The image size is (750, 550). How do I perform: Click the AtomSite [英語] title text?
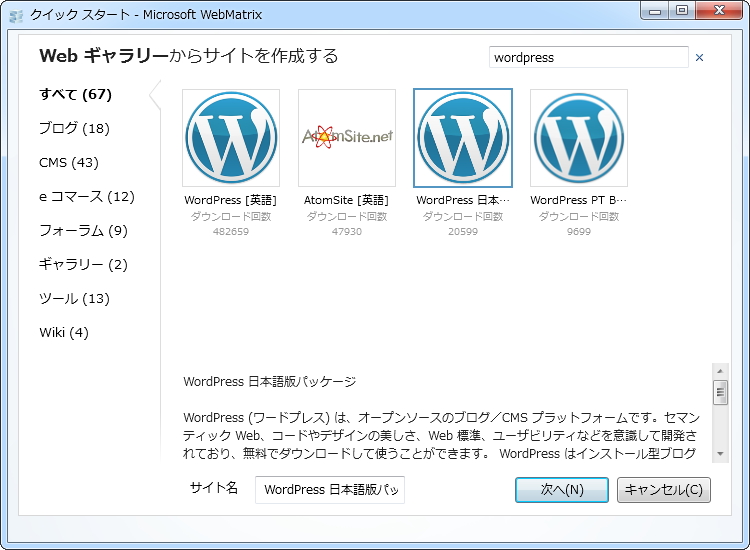pyautogui.click(x=347, y=200)
